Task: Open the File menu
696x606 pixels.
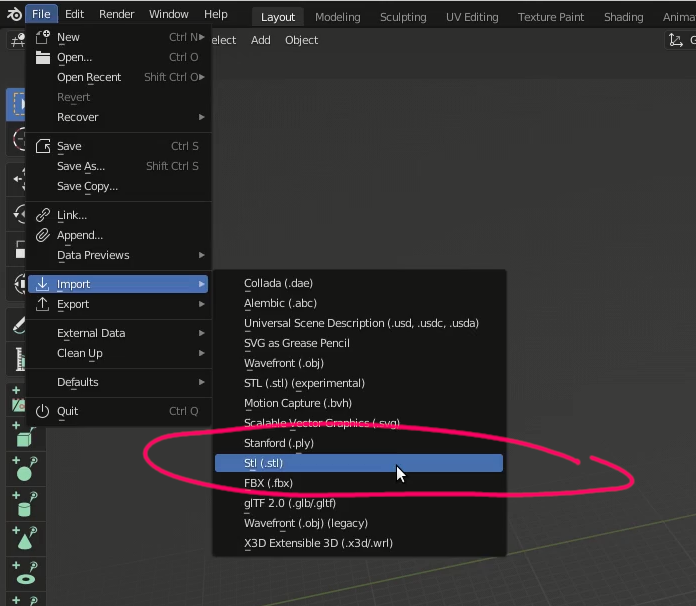Action: (41, 14)
